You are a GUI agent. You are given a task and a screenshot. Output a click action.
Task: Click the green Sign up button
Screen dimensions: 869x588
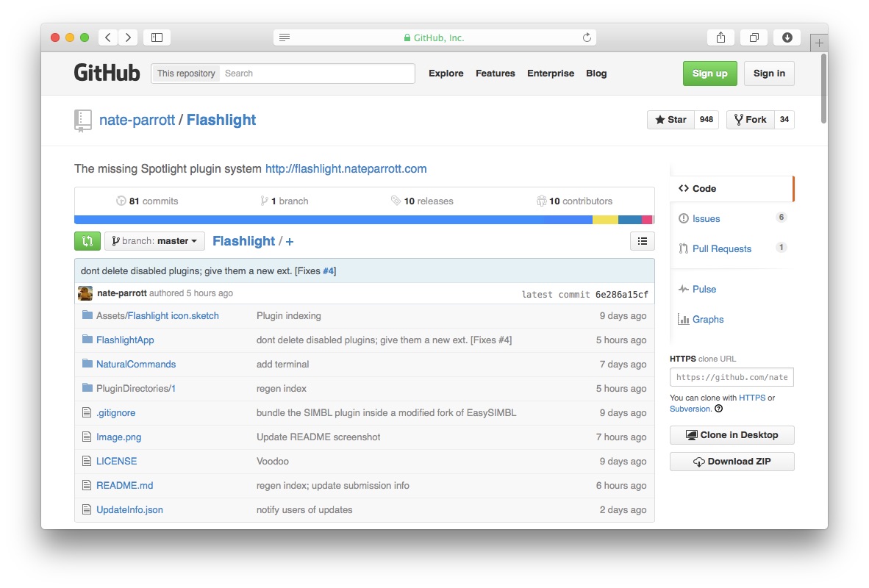[710, 73]
